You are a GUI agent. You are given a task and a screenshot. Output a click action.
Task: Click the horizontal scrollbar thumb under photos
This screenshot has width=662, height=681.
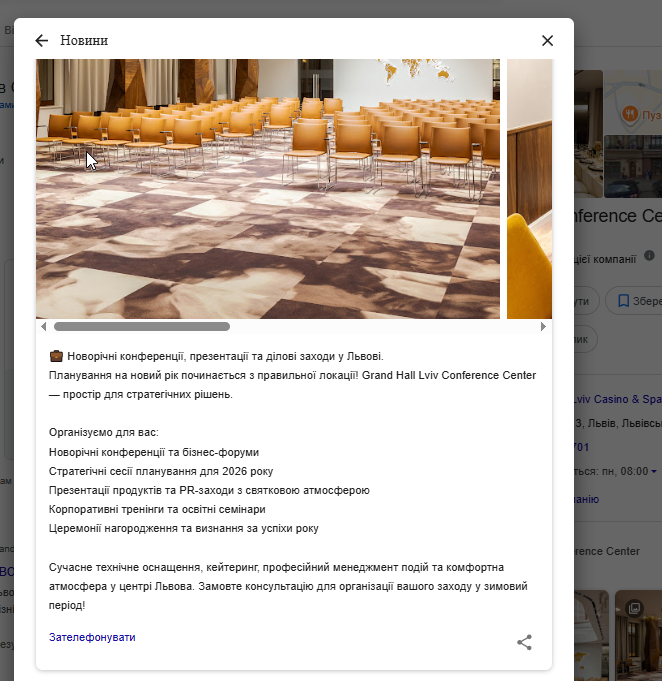tap(142, 327)
